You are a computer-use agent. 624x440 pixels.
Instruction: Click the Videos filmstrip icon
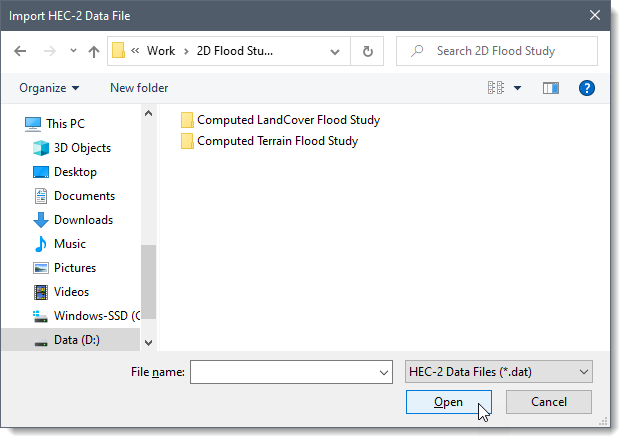(x=41, y=292)
